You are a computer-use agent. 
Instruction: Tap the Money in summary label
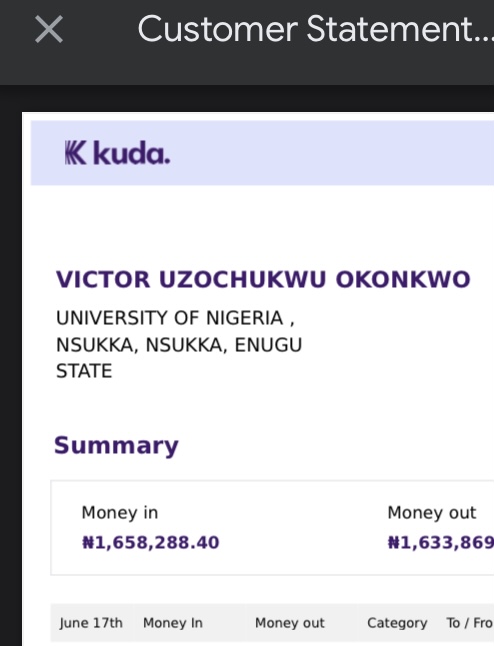coord(120,513)
